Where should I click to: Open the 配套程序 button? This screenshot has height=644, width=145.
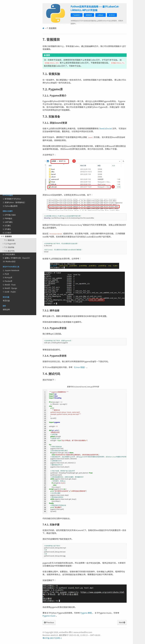[89, 15]
